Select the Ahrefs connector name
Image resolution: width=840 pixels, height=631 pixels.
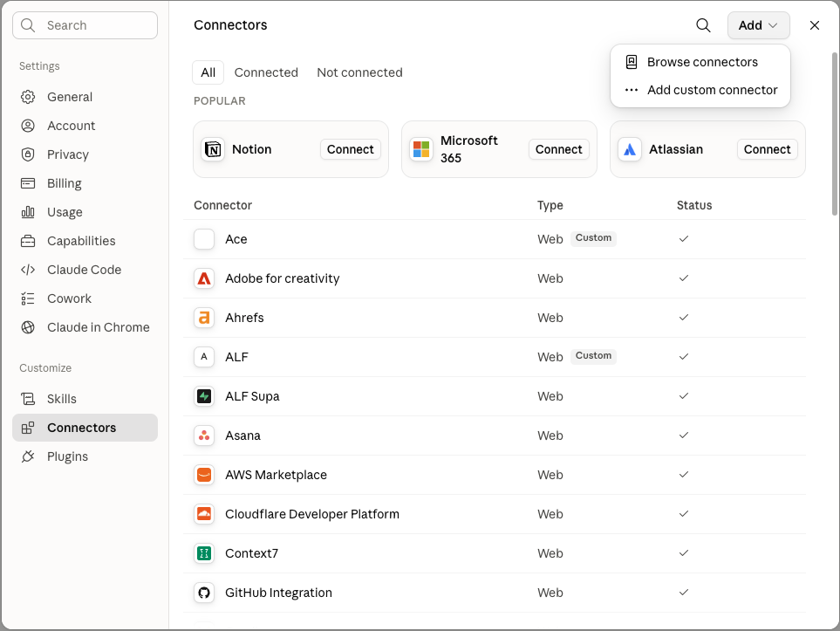244,318
